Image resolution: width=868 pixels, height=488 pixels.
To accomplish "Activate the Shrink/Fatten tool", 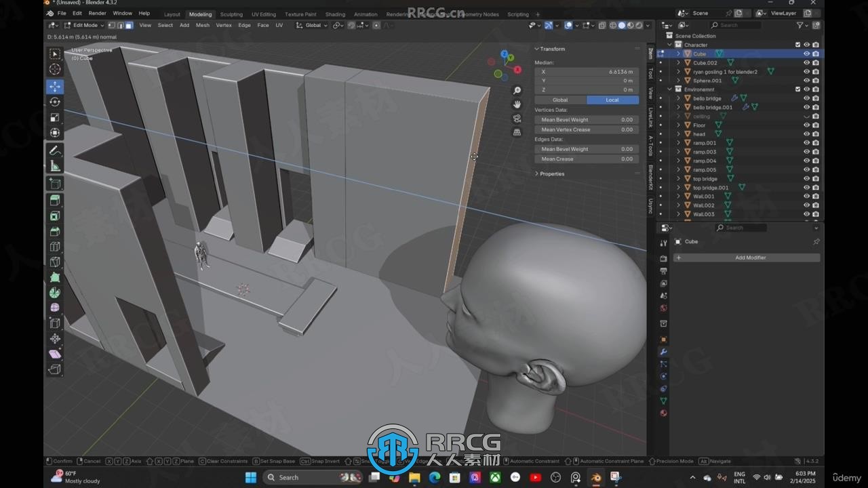I will coord(55,339).
